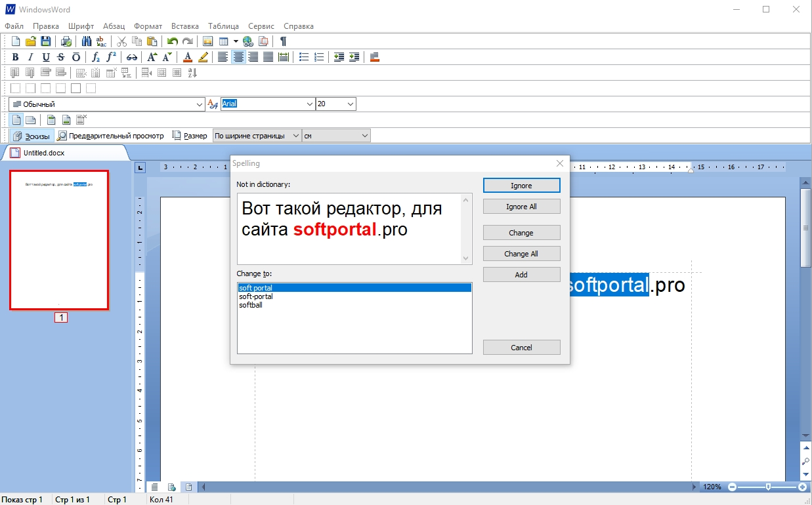The image size is (812, 505).
Task: Open the font color picker
Action: [x=188, y=57]
